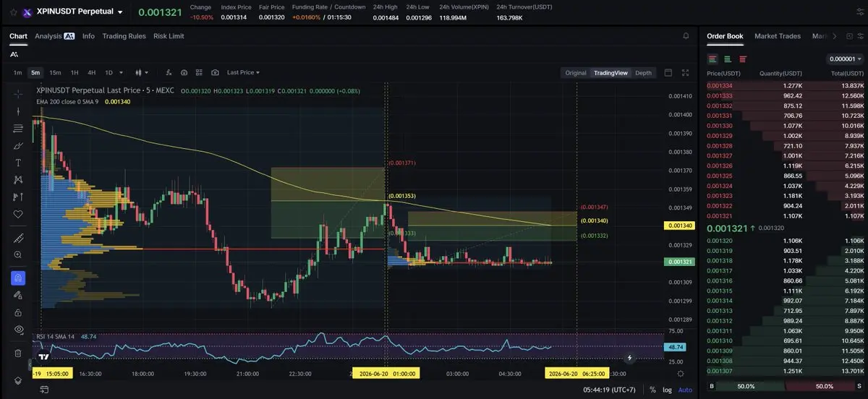The image size is (868, 399).
Task: Open the heart favorites icons tool
Action: click(x=18, y=215)
